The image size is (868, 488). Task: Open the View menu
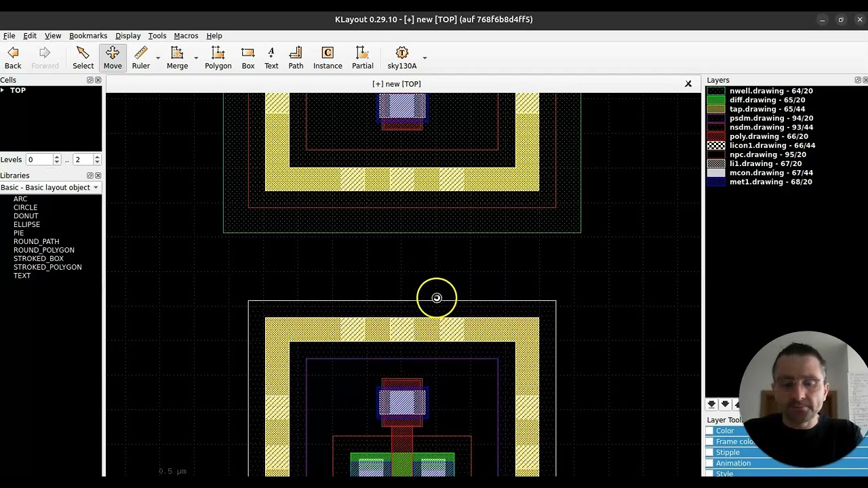[52, 35]
